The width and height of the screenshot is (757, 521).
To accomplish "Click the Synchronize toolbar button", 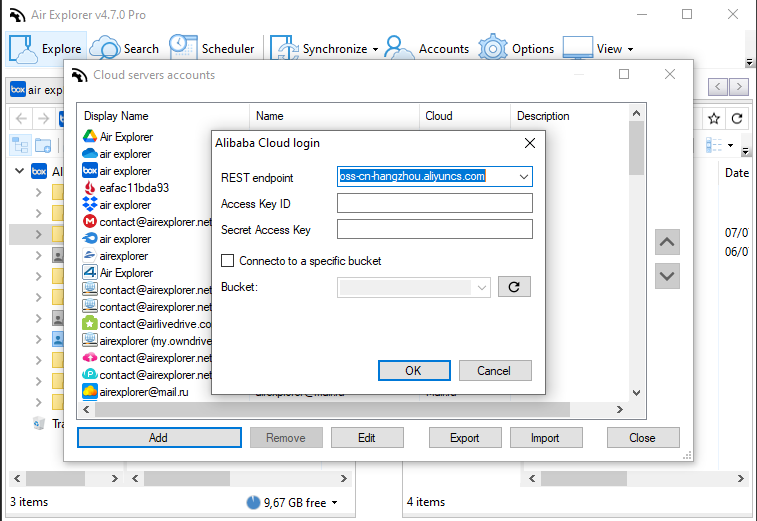I will (319, 49).
